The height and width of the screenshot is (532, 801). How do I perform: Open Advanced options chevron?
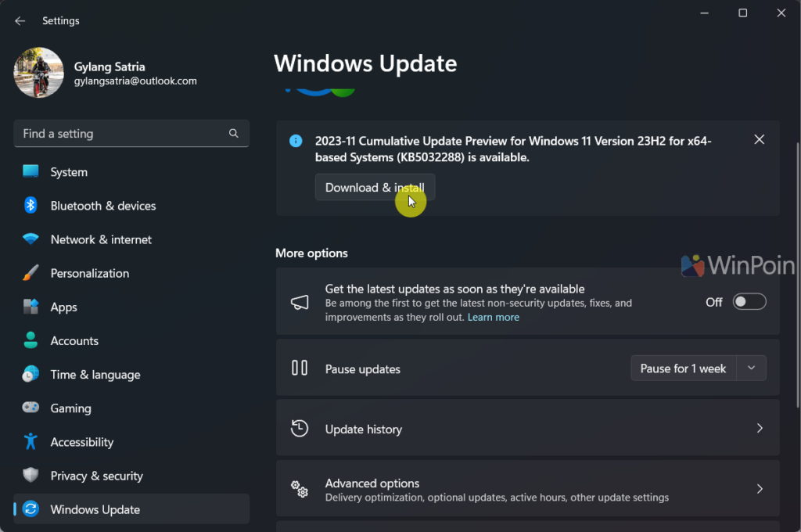pyautogui.click(x=759, y=489)
